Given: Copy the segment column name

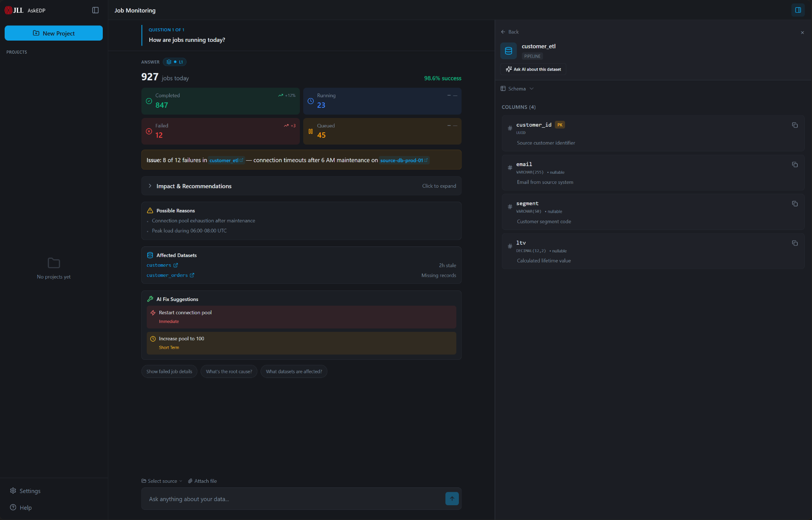Looking at the screenshot, I should click(795, 204).
